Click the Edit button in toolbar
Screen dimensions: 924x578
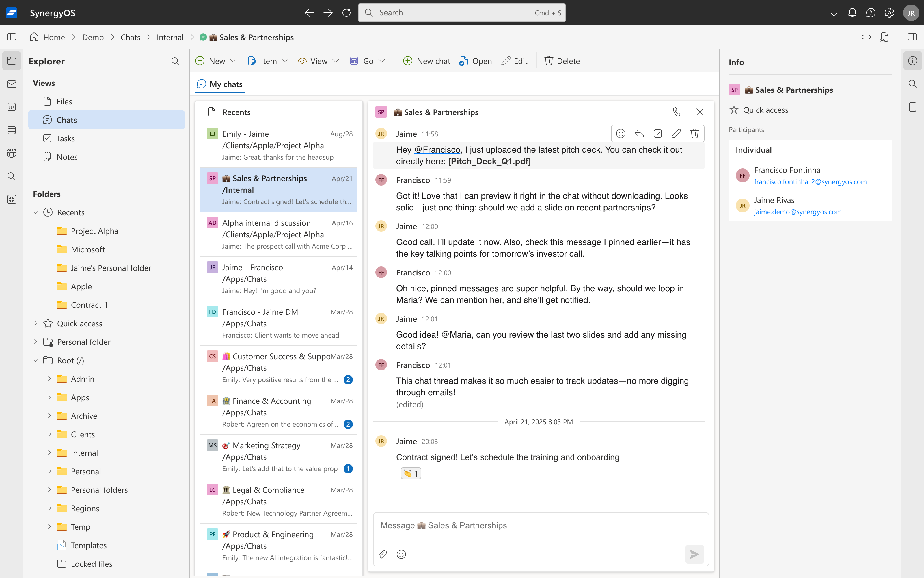514,61
